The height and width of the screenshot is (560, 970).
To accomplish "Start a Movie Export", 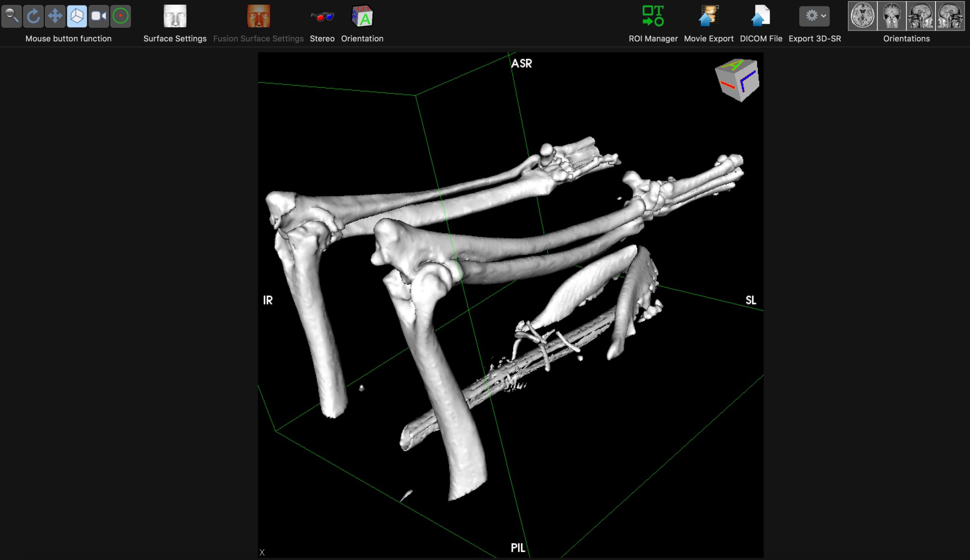I will (709, 16).
